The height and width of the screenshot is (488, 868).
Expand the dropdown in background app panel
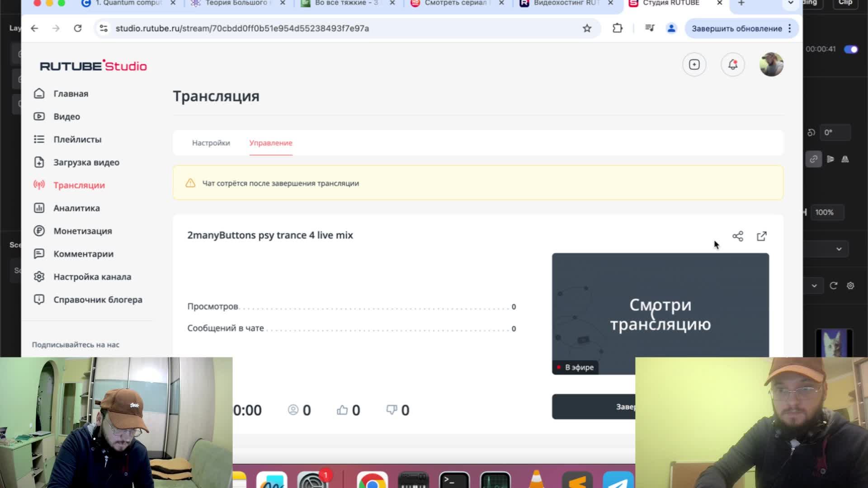pos(839,249)
